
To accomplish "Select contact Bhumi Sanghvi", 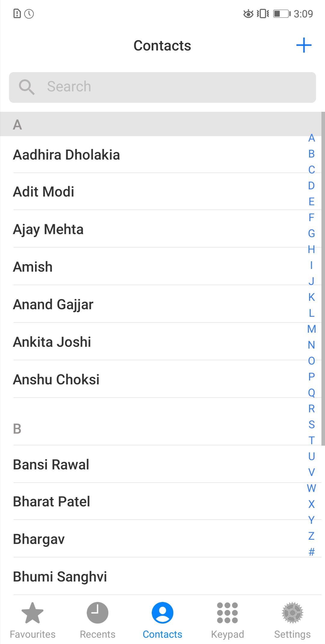I will point(60,577).
